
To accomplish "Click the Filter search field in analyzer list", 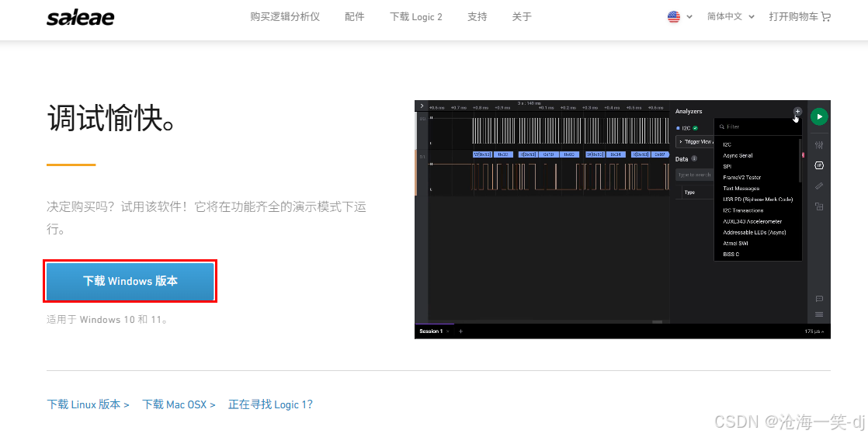I will (758, 127).
